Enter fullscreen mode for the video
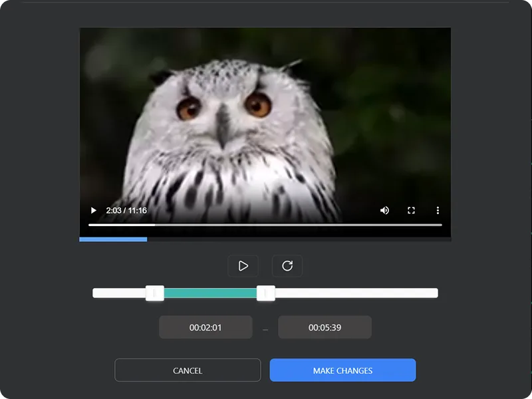 pos(411,210)
